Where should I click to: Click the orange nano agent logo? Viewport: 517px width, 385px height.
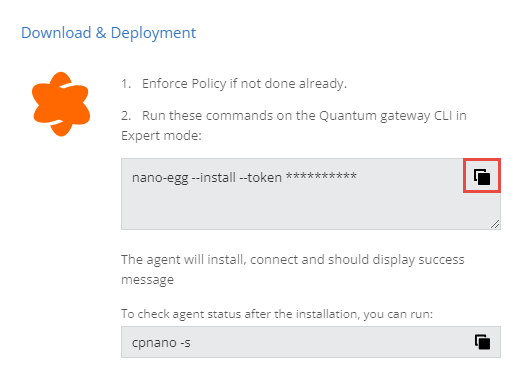[x=61, y=104]
